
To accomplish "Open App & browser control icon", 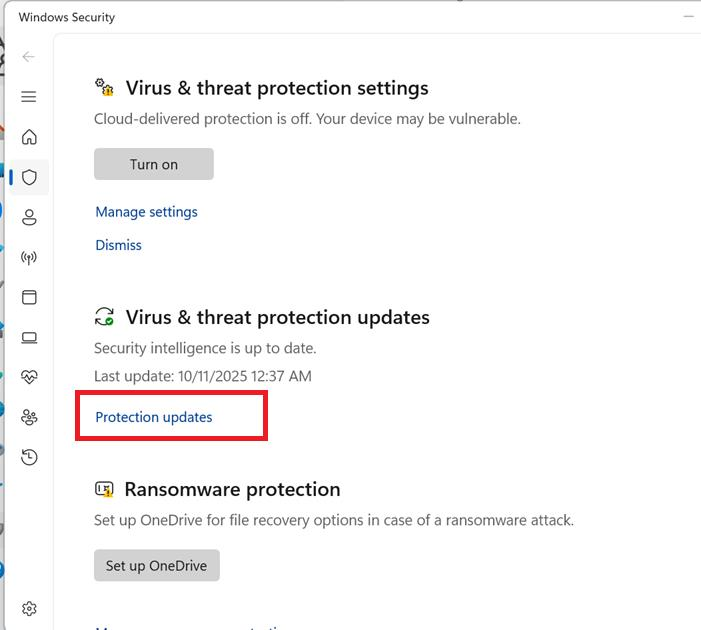I will coord(29,297).
